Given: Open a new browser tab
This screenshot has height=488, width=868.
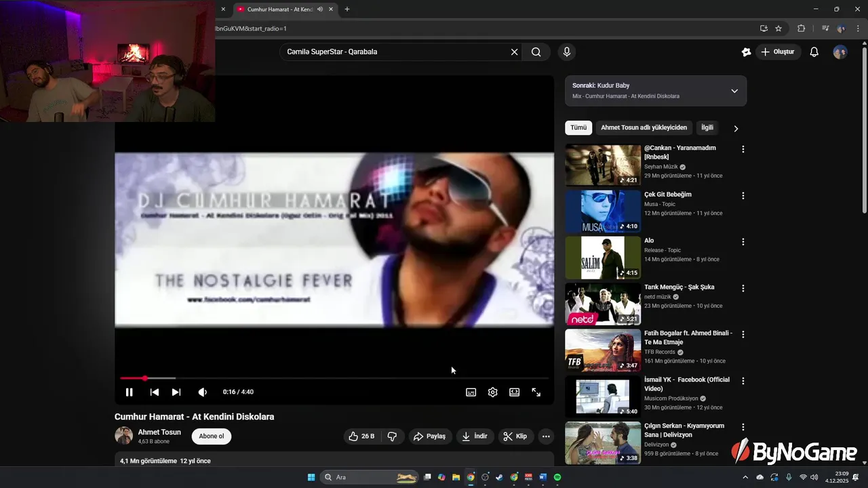Looking at the screenshot, I should pyautogui.click(x=347, y=9).
